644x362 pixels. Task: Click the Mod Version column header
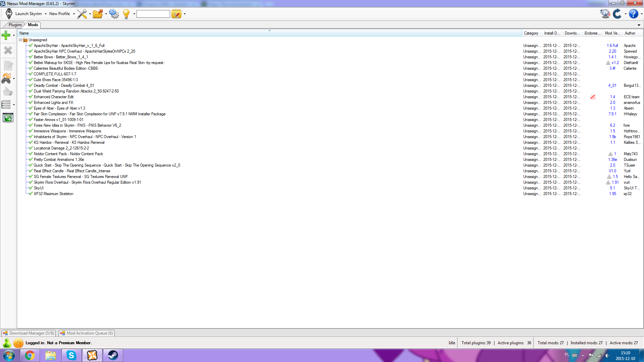pyautogui.click(x=612, y=33)
